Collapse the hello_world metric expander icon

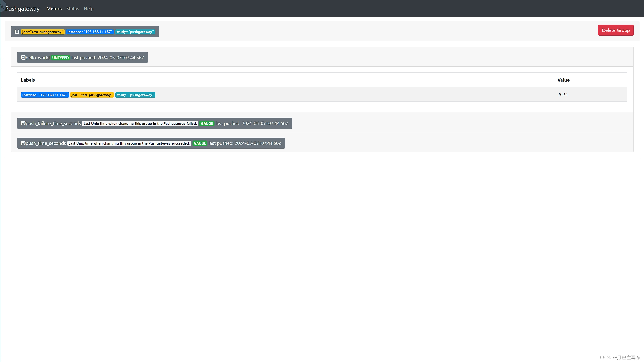pyautogui.click(x=23, y=57)
